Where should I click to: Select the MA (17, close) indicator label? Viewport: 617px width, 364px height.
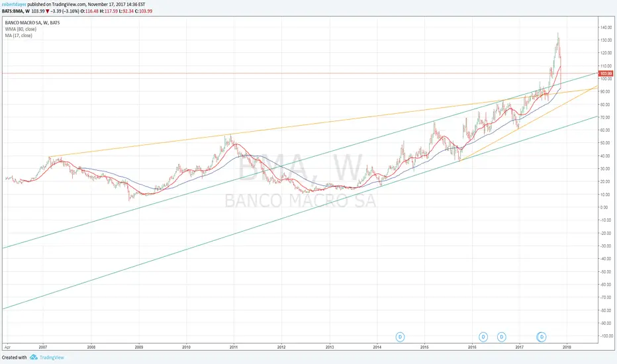19,36
